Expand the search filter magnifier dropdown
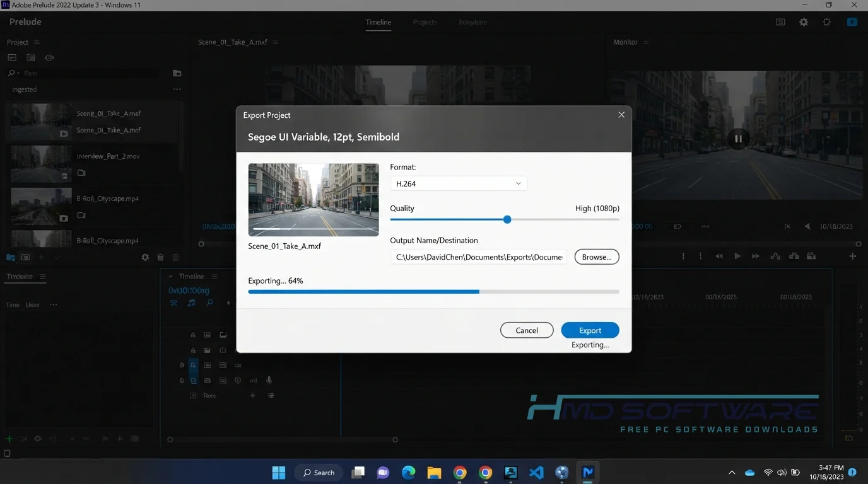The height and width of the screenshot is (484, 868). (13, 73)
